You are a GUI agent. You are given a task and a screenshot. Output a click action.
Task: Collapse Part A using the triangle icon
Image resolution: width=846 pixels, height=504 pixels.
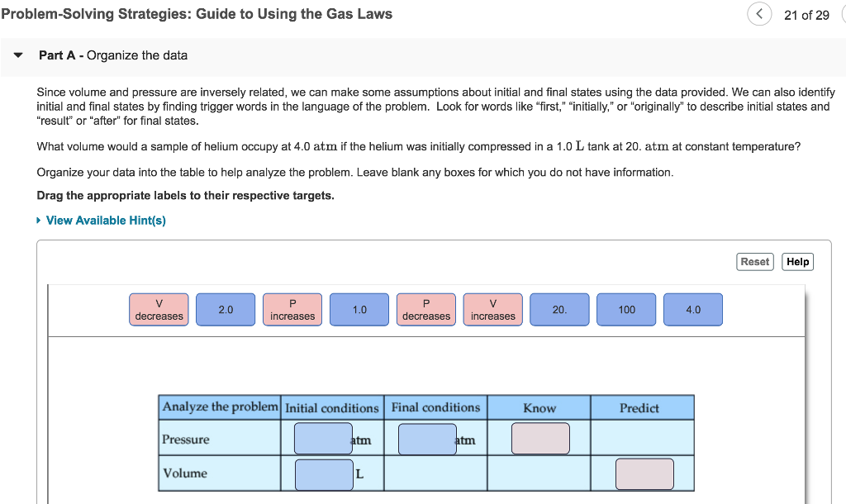[17, 55]
